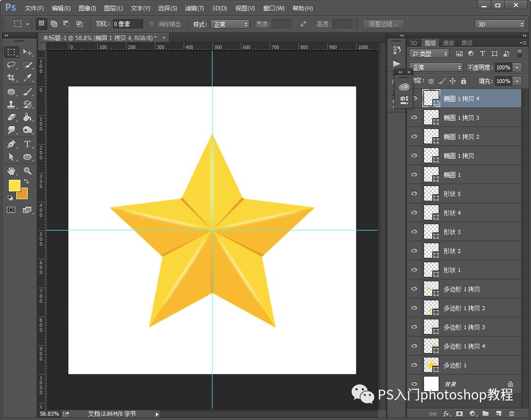Close the 未标题-1 document tab
This screenshot has width=531, height=420.
(164, 38)
